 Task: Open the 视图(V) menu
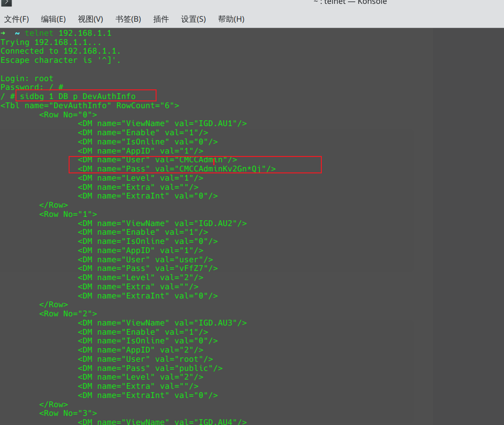click(90, 19)
